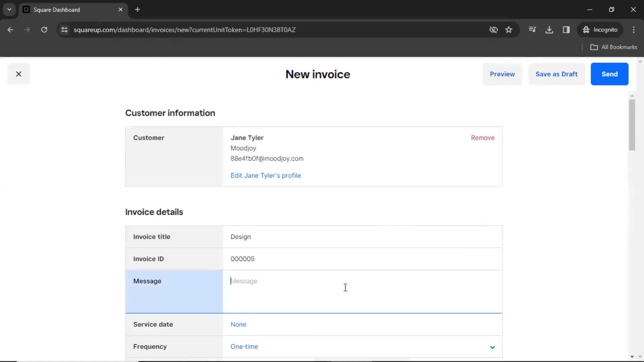
Task: Go back to the previous page
Action: (x=10, y=30)
